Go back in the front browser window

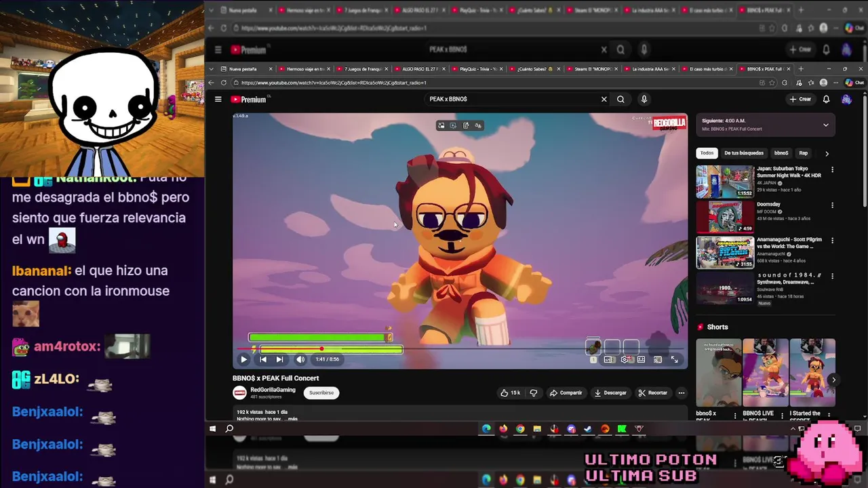[x=212, y=83]
